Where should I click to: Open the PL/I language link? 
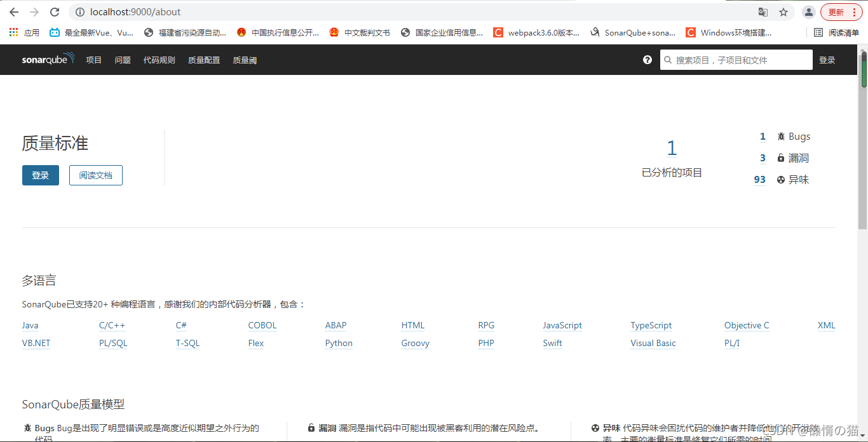[x=732, y=343]
